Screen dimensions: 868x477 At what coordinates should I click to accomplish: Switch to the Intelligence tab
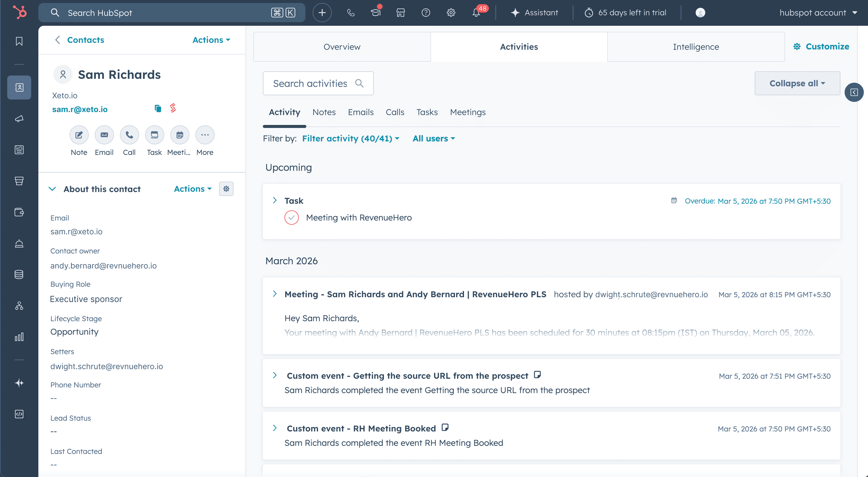pyautogui.click(x=695, y=47)
